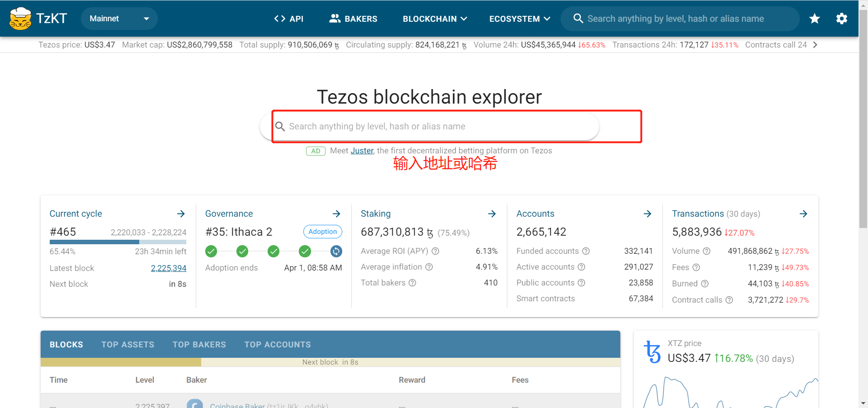
Task: Expand the Mainnet network dropdown
Action: click(x=119, y=19)
